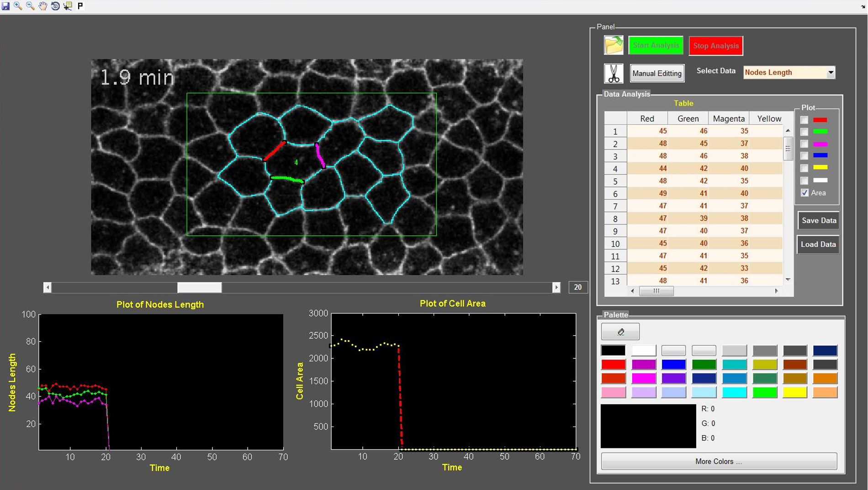Viewport: 868px width, 490px height.
Task: Click the table horizontal scroll-right arrow
Action: click(777, 291)
